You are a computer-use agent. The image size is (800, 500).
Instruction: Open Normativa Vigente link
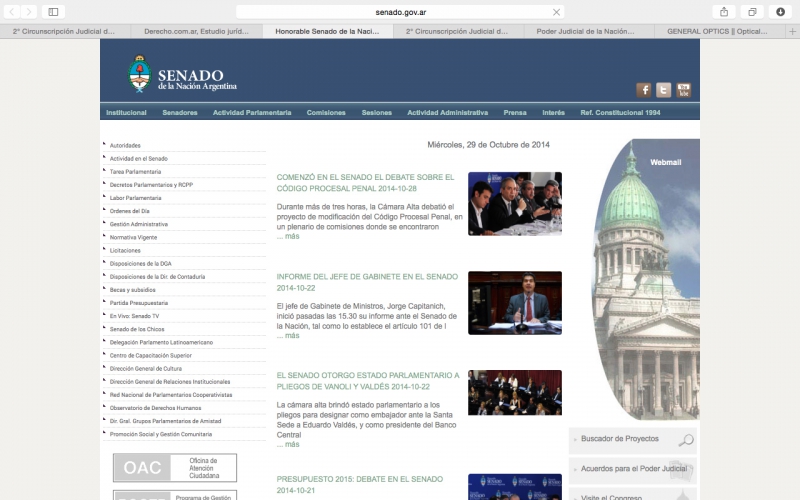point(133,238)
